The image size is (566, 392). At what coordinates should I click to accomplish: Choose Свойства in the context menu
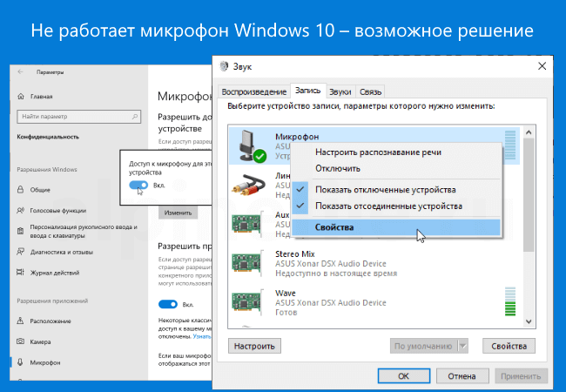[396, 227]
